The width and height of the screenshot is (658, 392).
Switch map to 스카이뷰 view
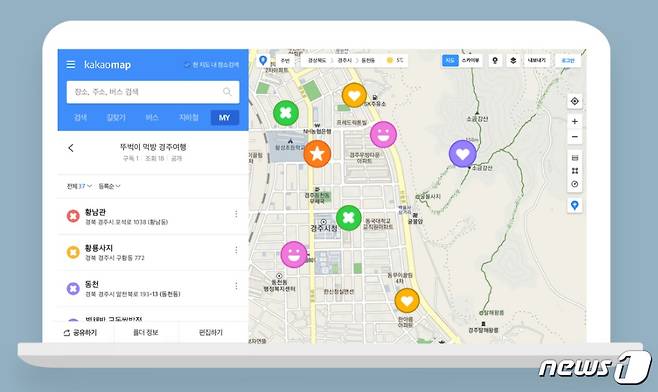click(x=470, y=60)
